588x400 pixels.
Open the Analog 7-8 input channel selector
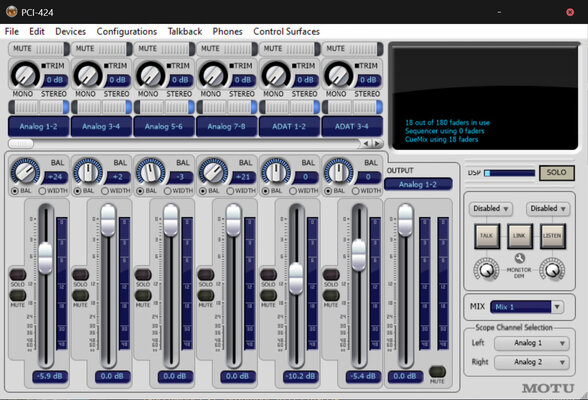tap(226, 127)
